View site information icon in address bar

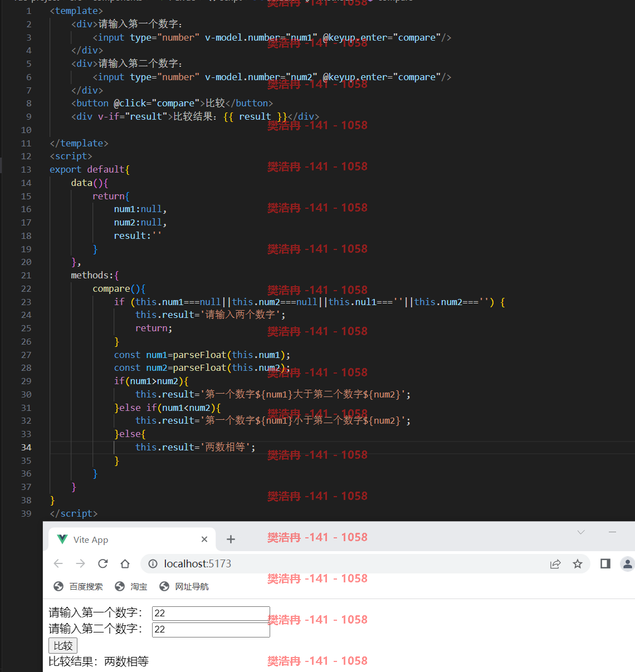pos(153,564)
